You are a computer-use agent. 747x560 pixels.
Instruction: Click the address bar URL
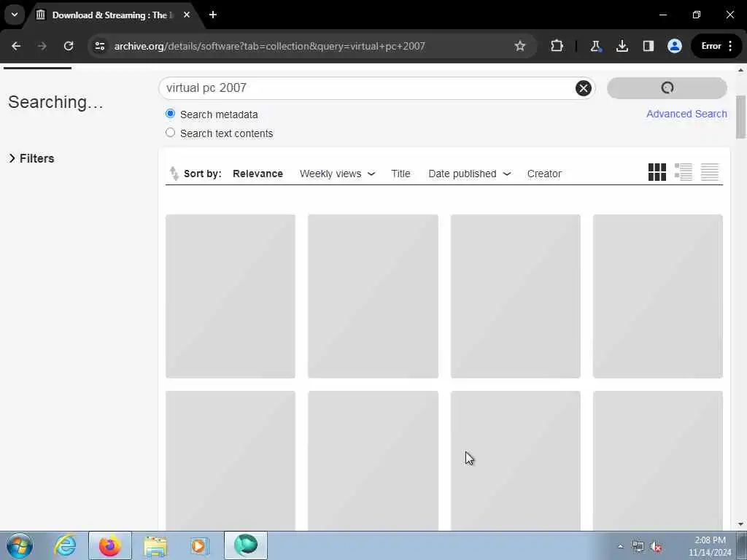click(x=269, y=46)
